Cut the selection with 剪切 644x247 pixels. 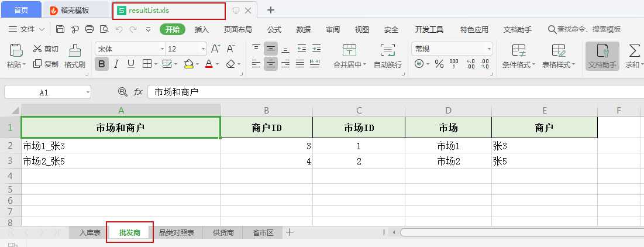point(46,49)
